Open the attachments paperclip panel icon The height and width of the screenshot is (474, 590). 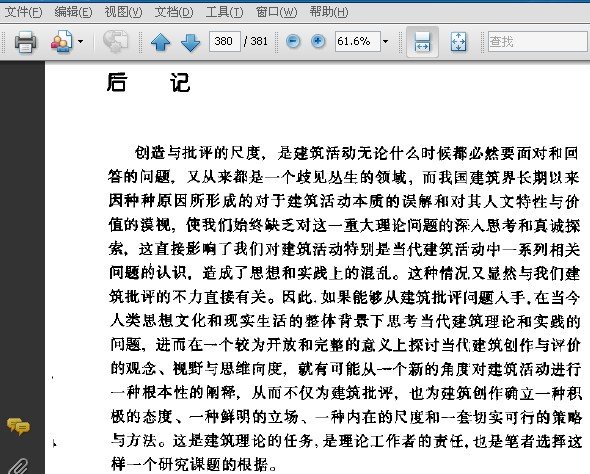[18, 466]
